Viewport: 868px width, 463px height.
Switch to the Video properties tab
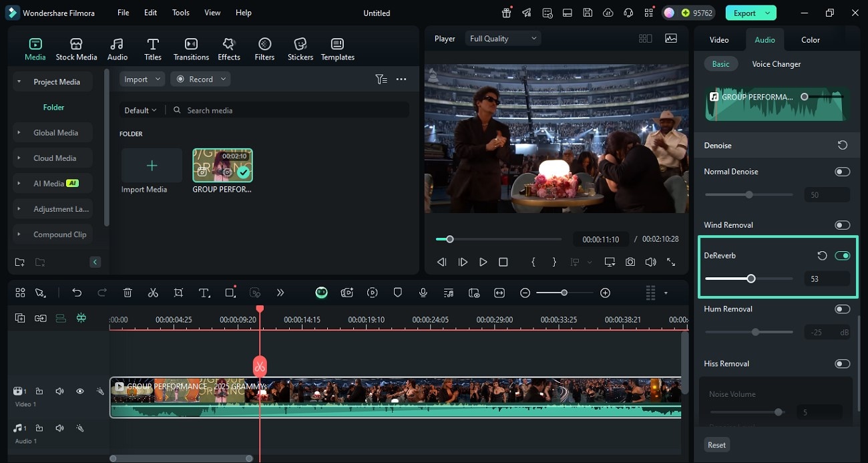719,39
